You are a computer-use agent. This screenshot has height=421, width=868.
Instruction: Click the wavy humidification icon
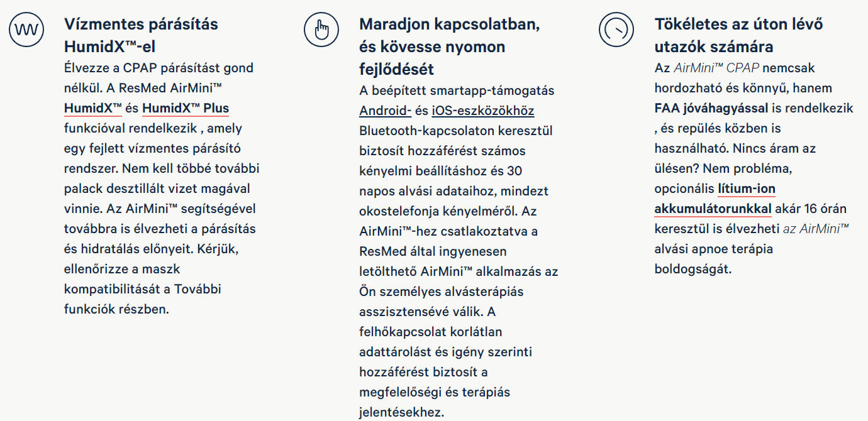coord(26,29)
